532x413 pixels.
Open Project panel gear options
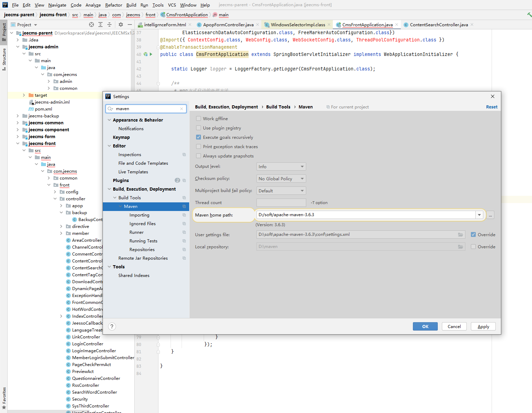(x=120, y=25)
